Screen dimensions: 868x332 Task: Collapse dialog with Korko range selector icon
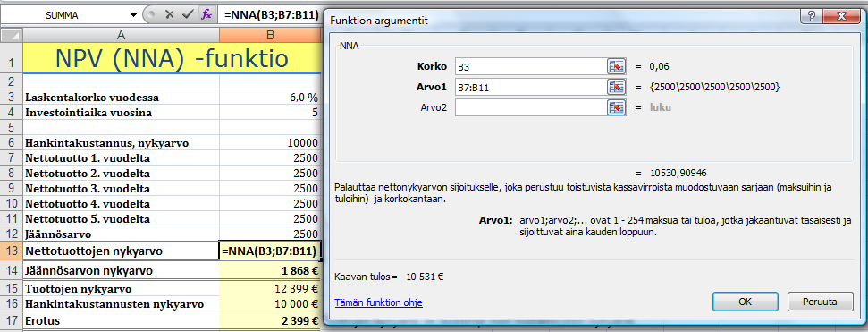click(x=616, y=66)
